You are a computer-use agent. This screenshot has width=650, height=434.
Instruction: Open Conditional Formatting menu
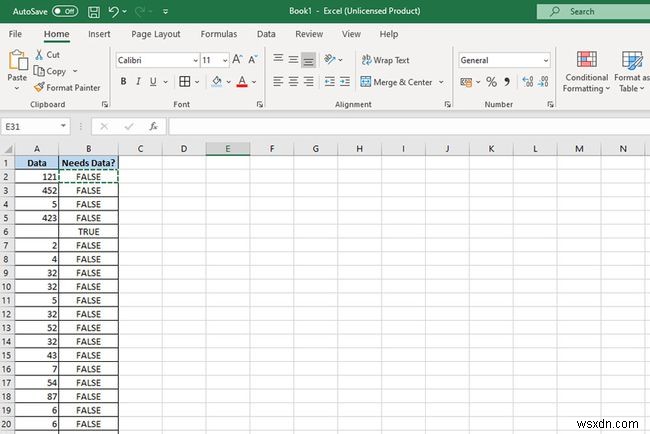coord(586,71)
